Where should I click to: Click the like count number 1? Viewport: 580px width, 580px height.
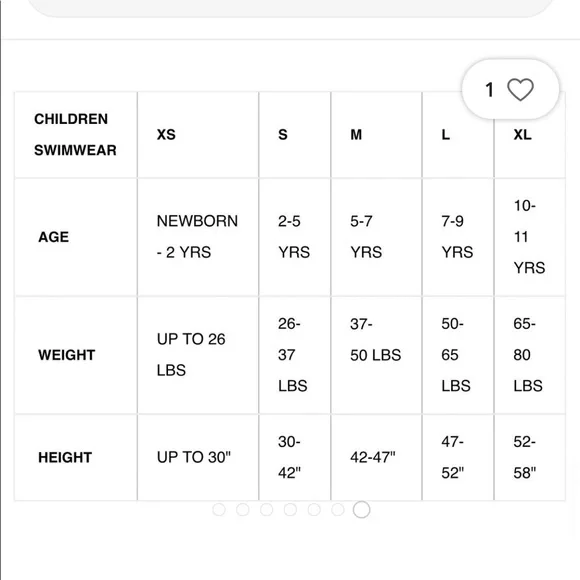pyautogui.click(x=489, y=90)
